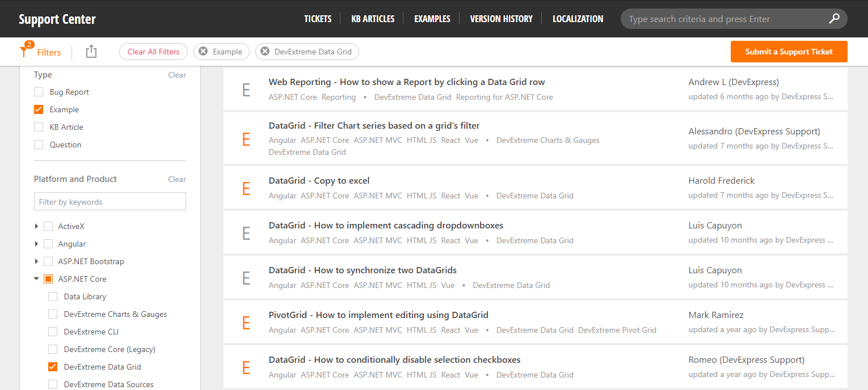
Task: Click author Alessandro (DevExpress Support)
Action: point(755,132)
